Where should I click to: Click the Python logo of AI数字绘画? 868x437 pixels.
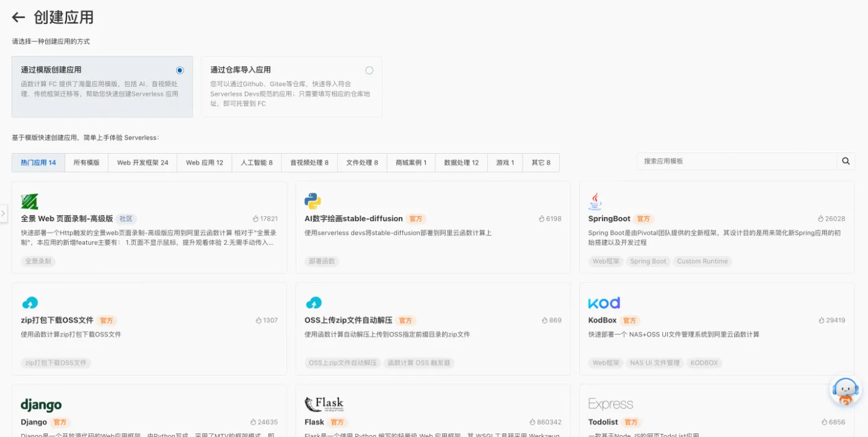coord(313,201)
